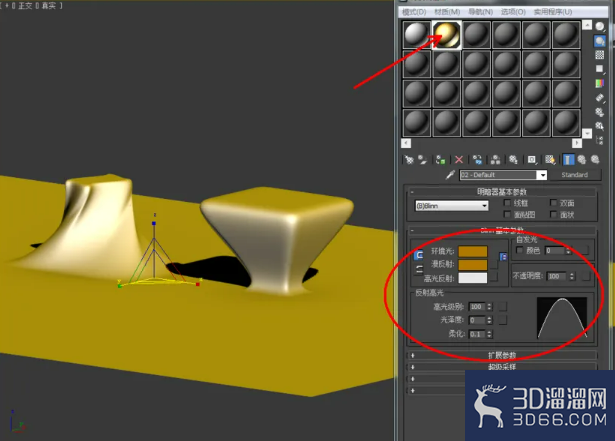Enable the self-illumination 颜色 checkbox

(x=520, y=250)
